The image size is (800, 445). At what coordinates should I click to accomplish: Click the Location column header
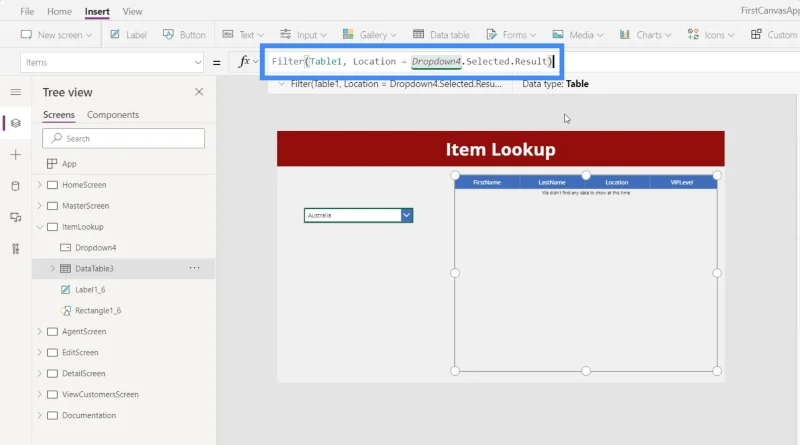(617, 182)
